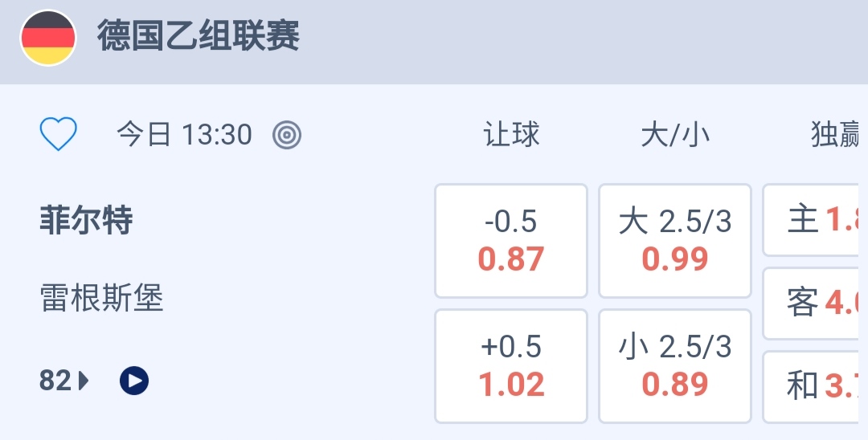Select the 大/小 over/under column header
This screenshot has width=868, height=440.
click(x=675, y=135)
